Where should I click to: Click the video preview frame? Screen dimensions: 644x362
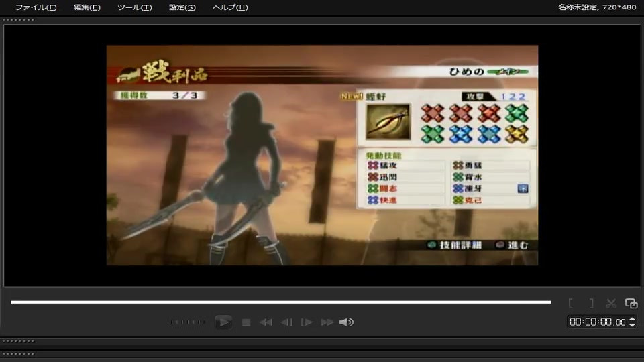[322, 155]
